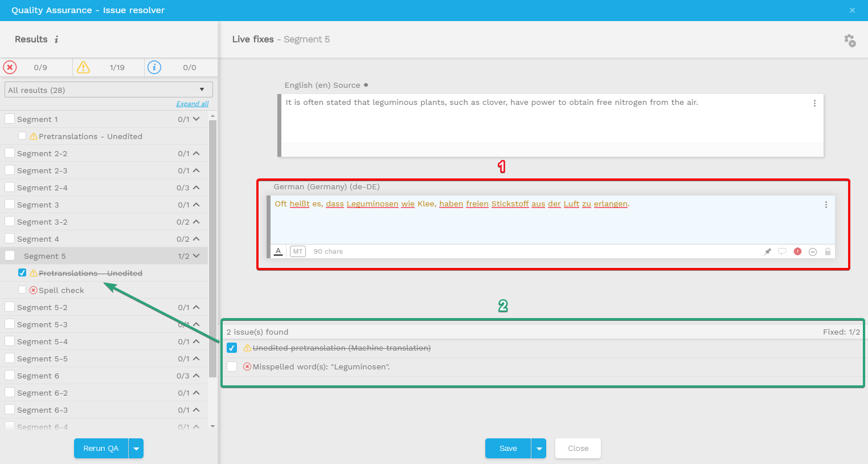Filter results by red error icon
This screenshot has width=868, height=464.
point(10,67)
